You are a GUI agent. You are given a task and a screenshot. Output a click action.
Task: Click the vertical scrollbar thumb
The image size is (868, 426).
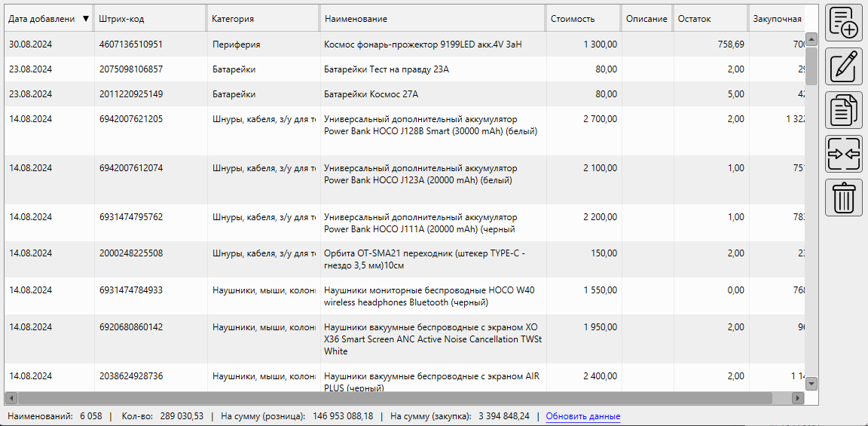point(811,66)
